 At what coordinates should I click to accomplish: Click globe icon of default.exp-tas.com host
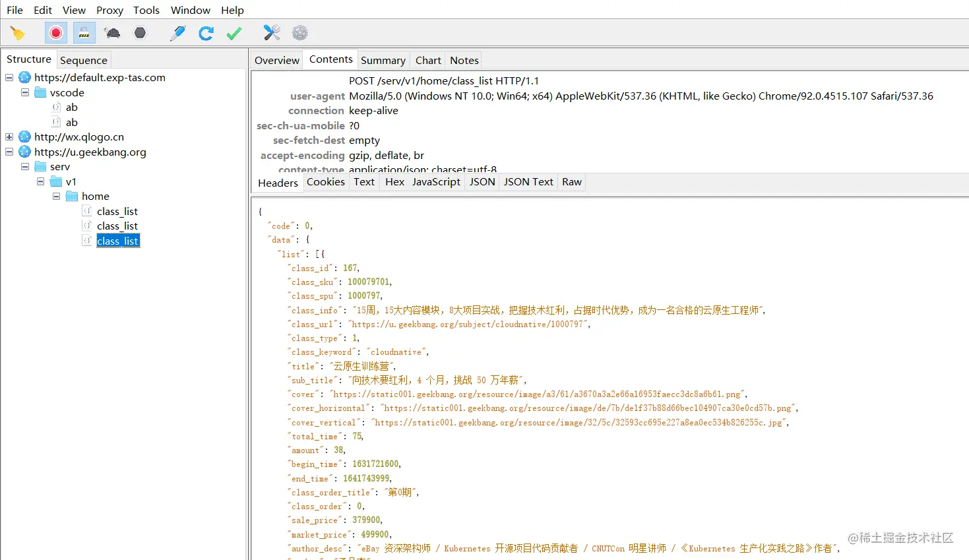[24, 78]
